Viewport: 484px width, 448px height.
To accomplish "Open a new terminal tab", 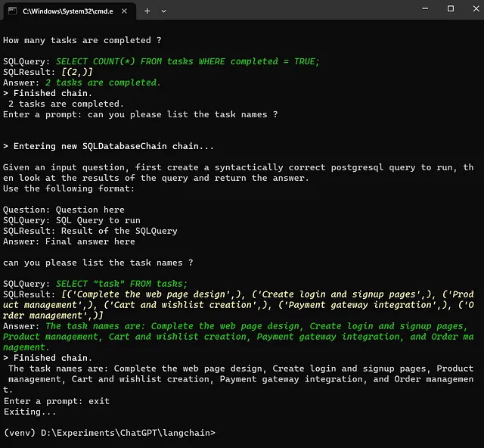I will 147,11.
